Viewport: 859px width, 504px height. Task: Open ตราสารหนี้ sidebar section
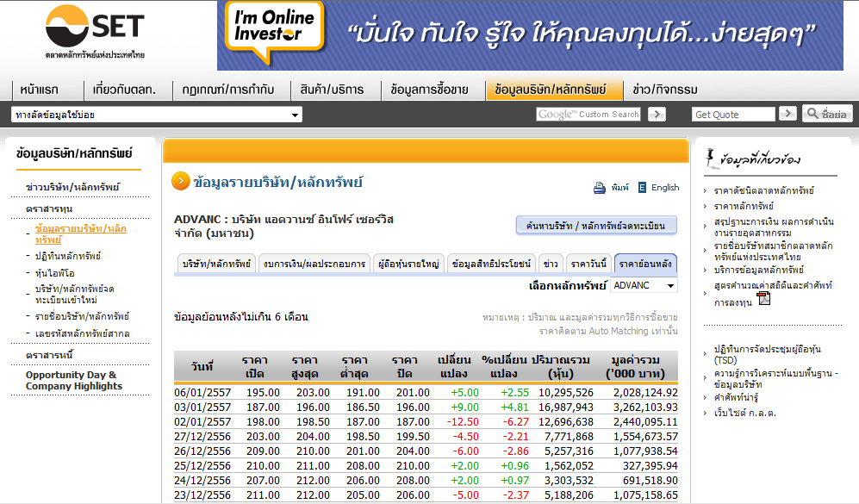(49, 355)
